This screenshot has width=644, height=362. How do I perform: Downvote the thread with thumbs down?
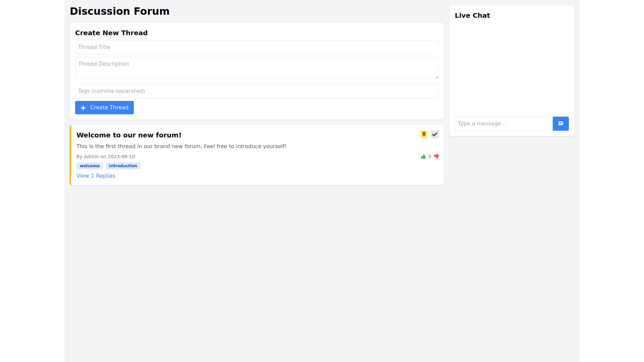coord(436,157)
